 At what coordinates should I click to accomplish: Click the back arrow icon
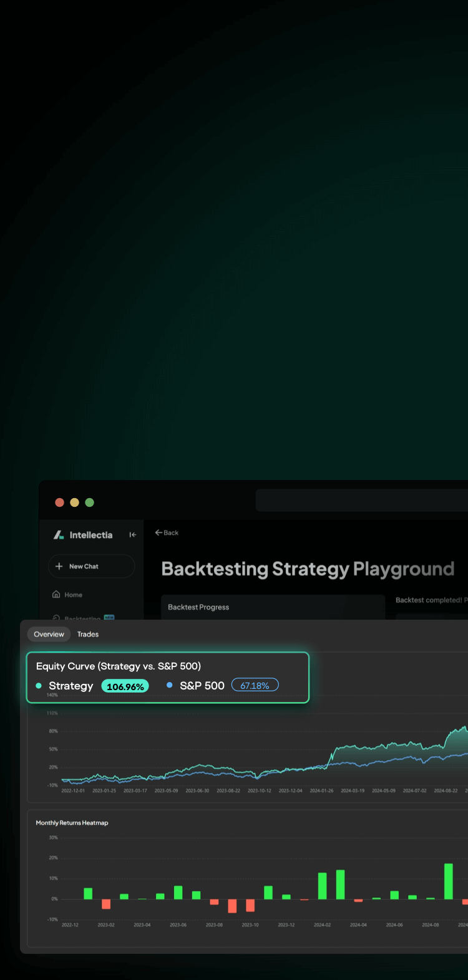point(158,533)
